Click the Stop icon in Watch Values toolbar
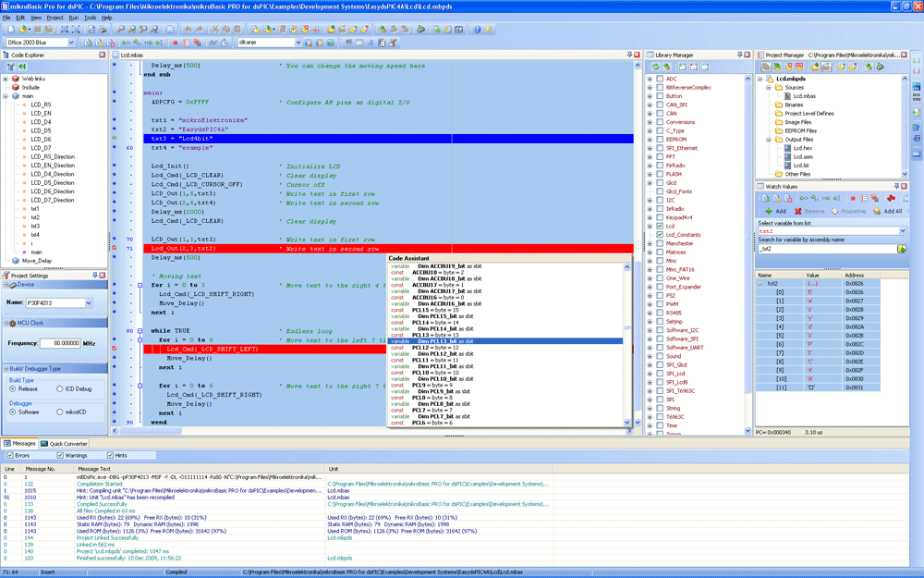924x578 pixels. click(x=853, y=198)
